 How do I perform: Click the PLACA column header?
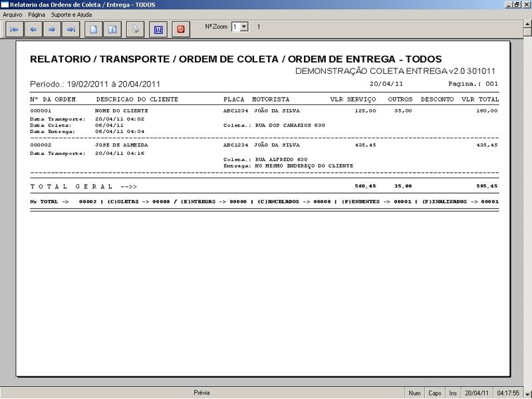pyautogui.click(x=234, y=99)
